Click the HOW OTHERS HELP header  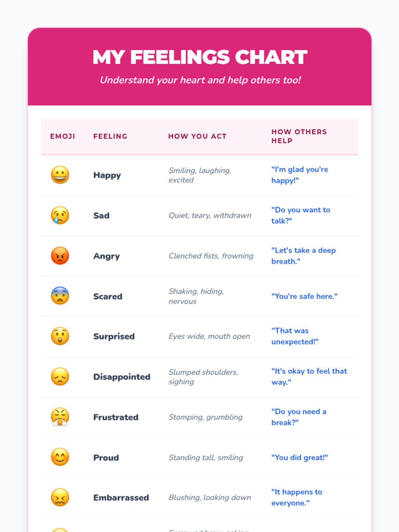click(x=299, y=136)
